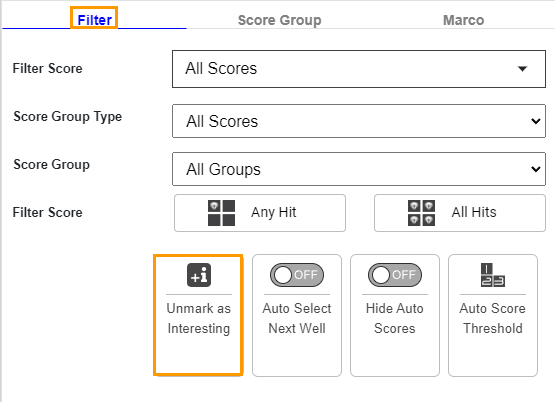Click the Any Hit grid icon
This screenshot has height=402, width=555.
tap(221, 213)
